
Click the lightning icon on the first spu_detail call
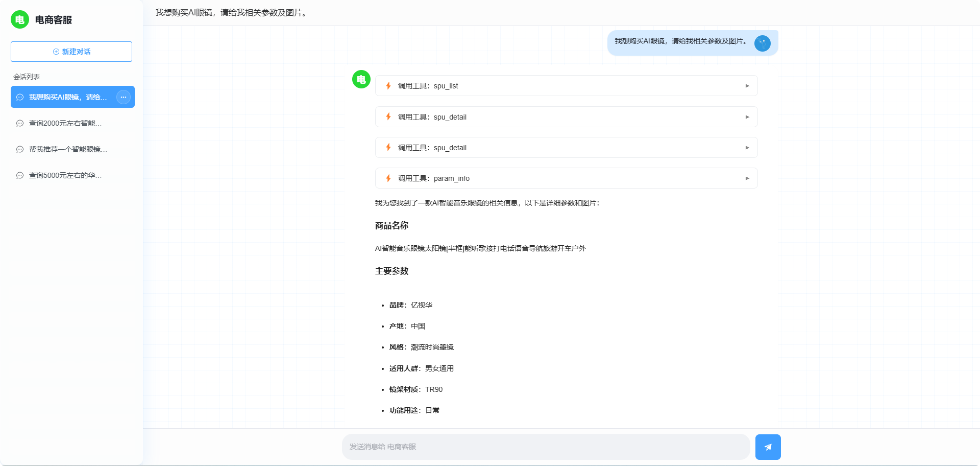[388, 117]
